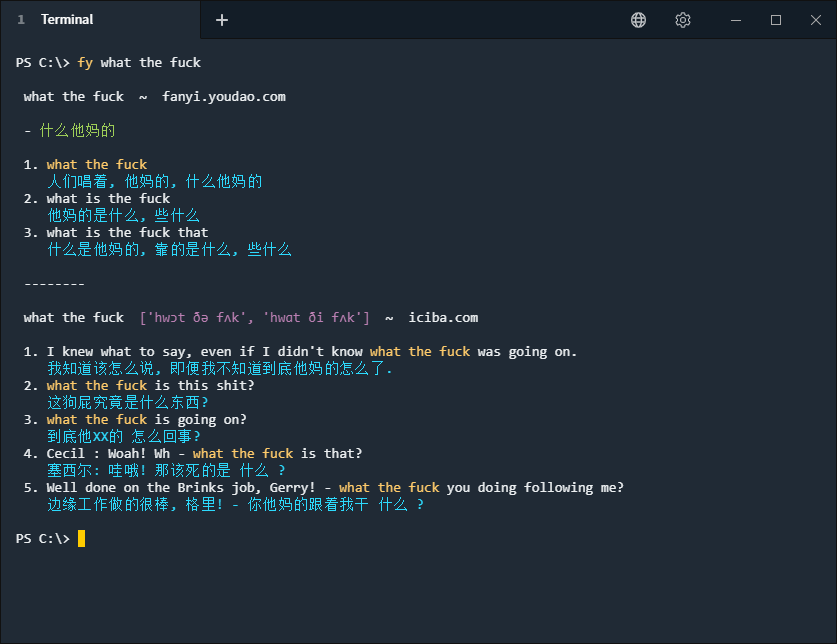This screenshot has height=644, width=837.
Task: Click 'what the fuck is this shit?' sentence
Action: tap(151, 386)
